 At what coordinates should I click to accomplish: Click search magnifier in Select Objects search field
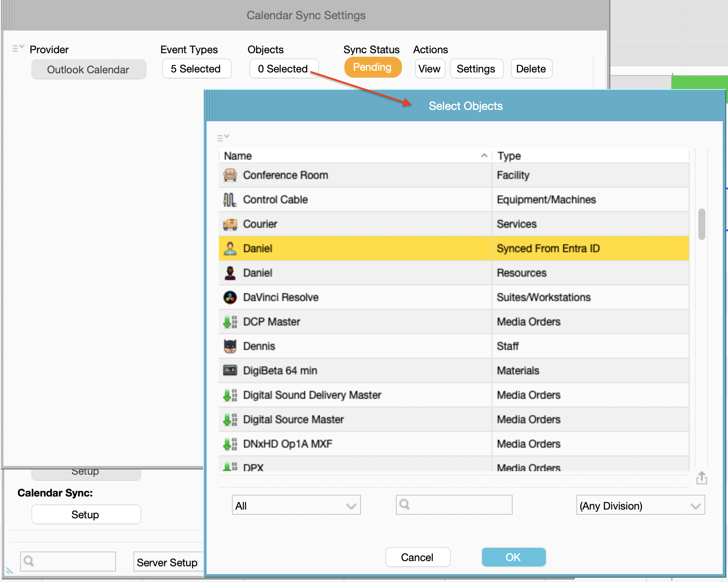pos(405,504)
